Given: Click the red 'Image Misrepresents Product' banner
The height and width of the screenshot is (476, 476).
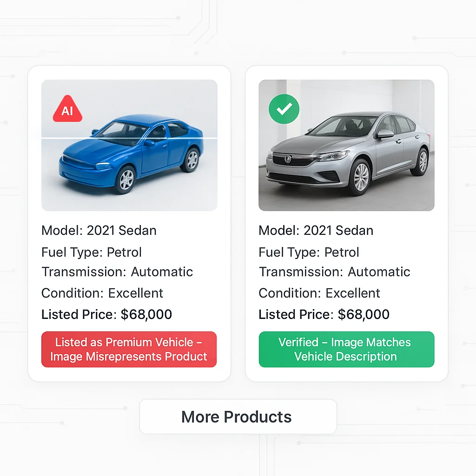Looking at the screenshot, I should tap(129, 350).
